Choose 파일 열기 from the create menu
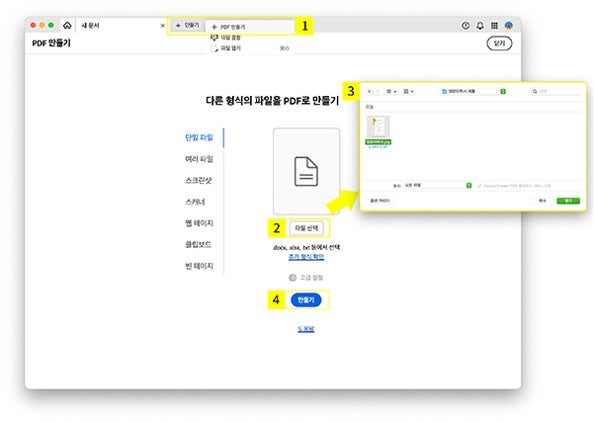The width and height of the screenshot is (594, 422). [x=250, y=48]
